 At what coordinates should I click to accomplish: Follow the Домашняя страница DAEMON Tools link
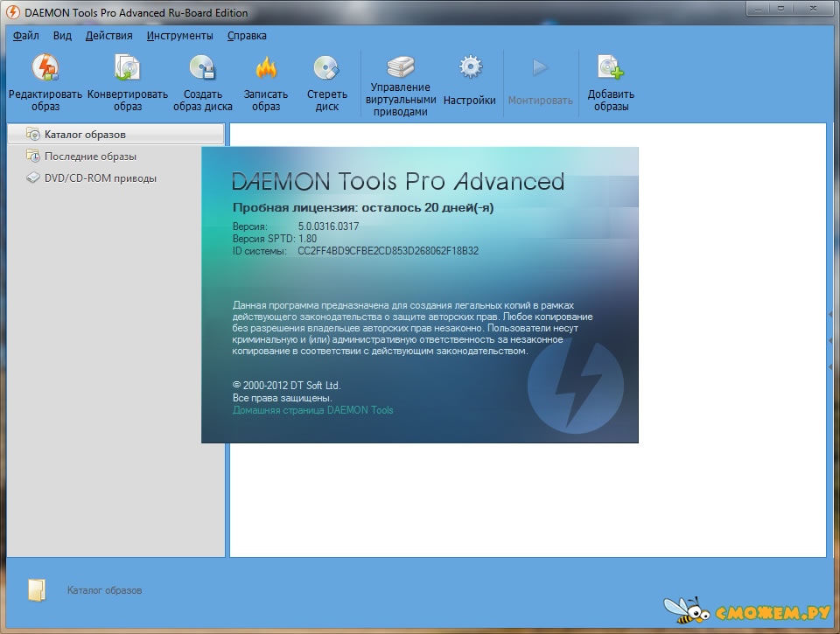[313, 410]
